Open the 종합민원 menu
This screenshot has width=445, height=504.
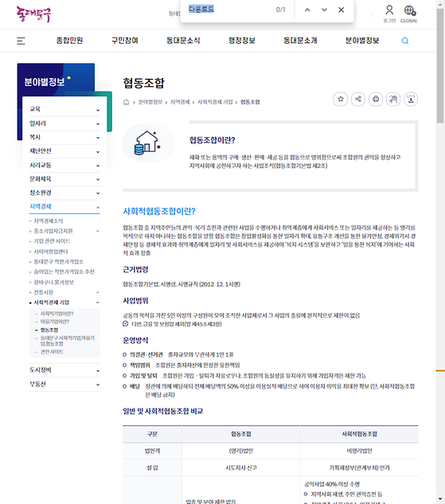coord(70,41)
